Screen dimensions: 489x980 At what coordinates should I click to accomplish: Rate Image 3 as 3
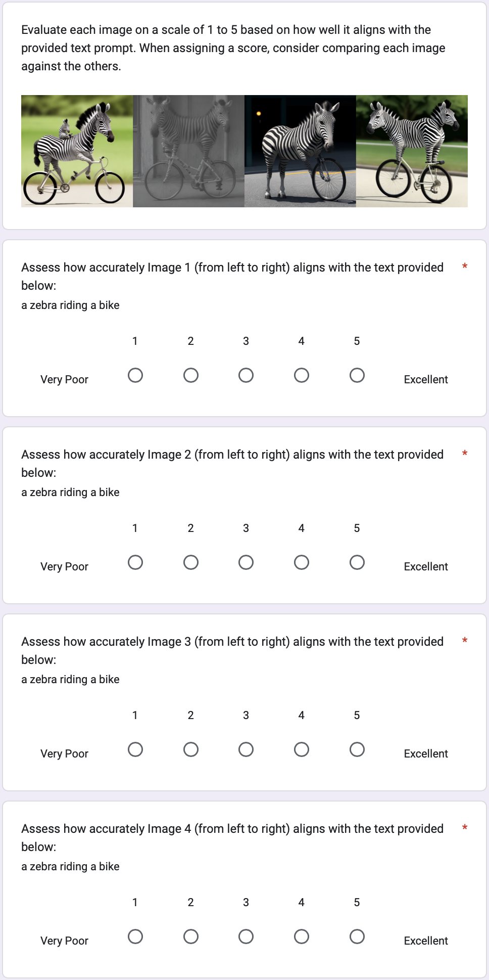[246, 749]
